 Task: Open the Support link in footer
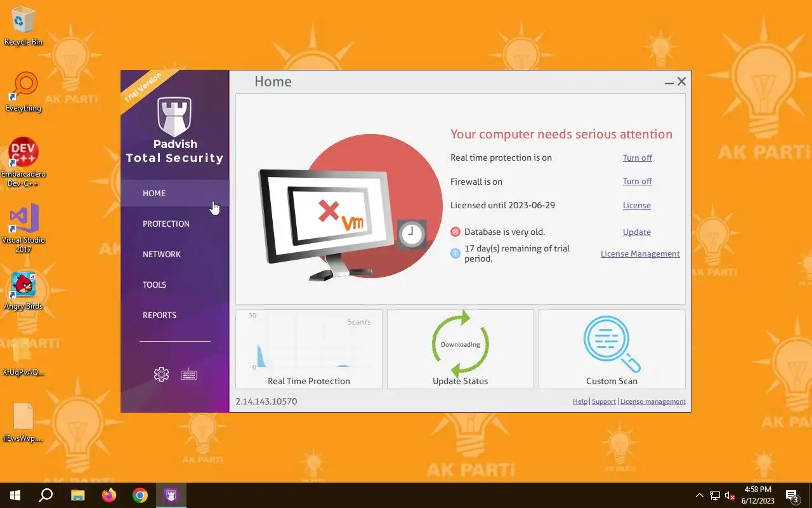603,401
